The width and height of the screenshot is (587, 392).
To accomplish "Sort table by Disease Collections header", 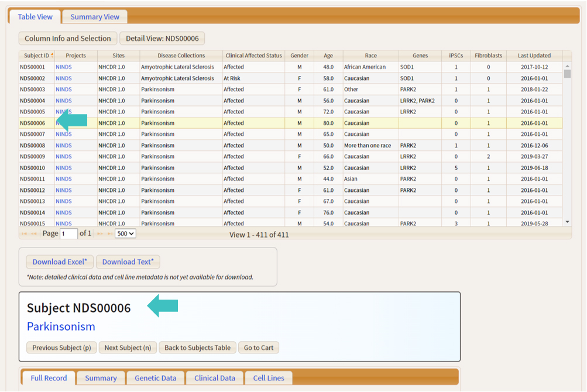I will pos(181,56).
